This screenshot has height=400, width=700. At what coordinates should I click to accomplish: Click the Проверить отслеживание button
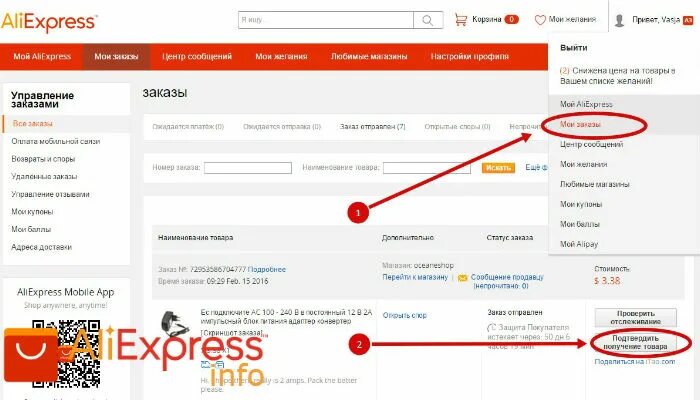tap(635, 317)
